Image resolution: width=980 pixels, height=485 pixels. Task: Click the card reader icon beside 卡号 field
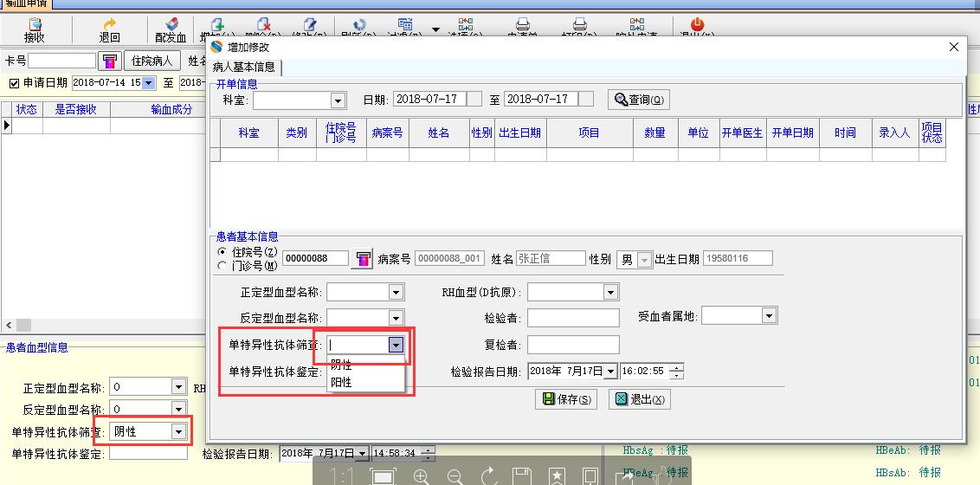pyautogui.click(x=109, y=61)
